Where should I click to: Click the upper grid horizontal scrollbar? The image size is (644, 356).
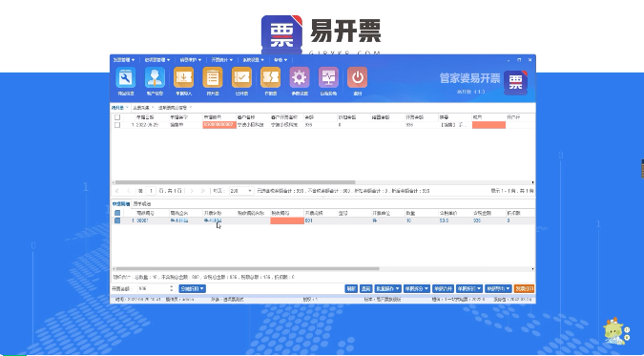click(x=236, y=182)
